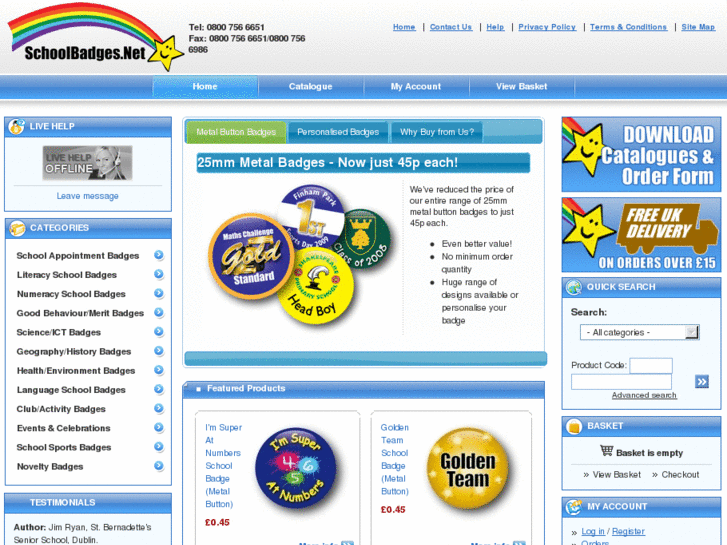Click the I'm Super At Numbers badge image

[296, 468]
